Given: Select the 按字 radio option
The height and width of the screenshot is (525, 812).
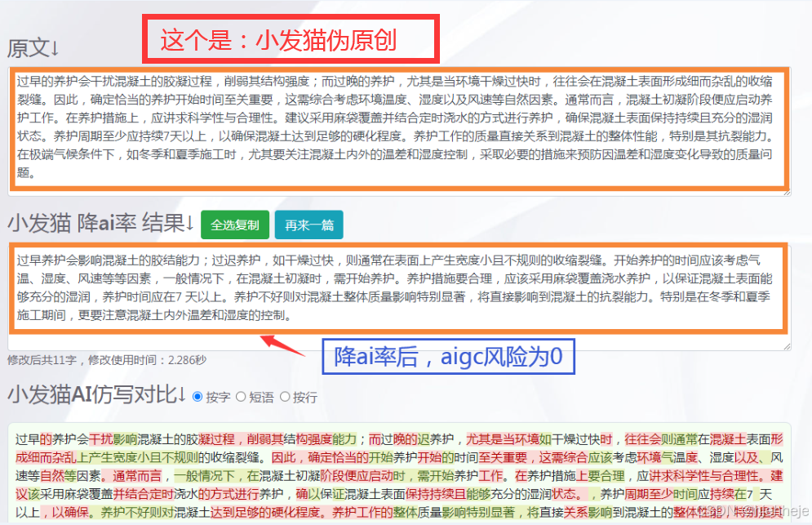Looking at the screenshot, I should click(197, 397).
